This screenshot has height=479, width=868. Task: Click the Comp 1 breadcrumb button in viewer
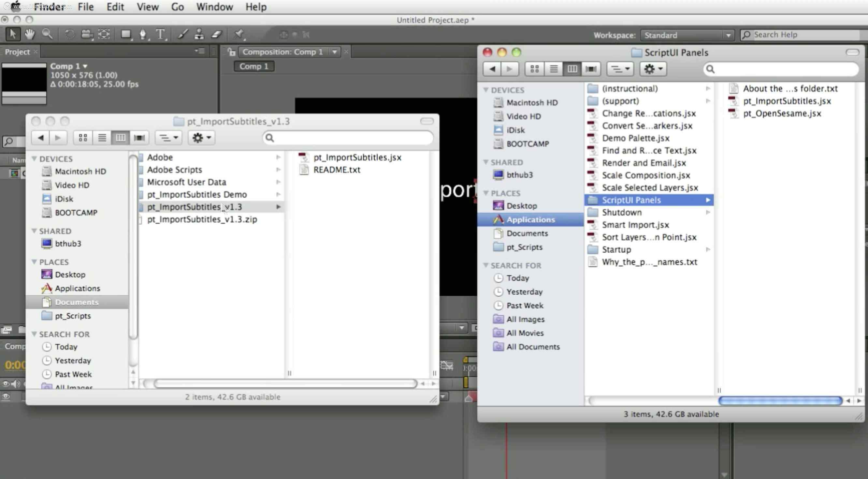click(x=254, y=66)
